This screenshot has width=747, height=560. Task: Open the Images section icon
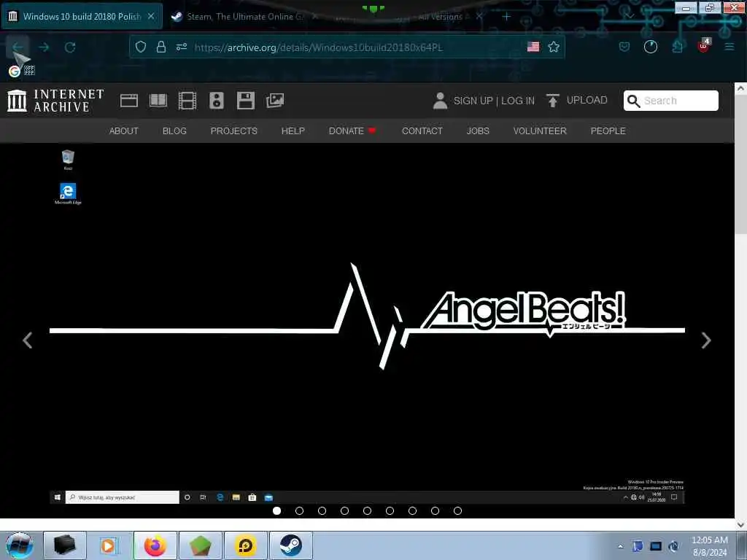(275, 101)
